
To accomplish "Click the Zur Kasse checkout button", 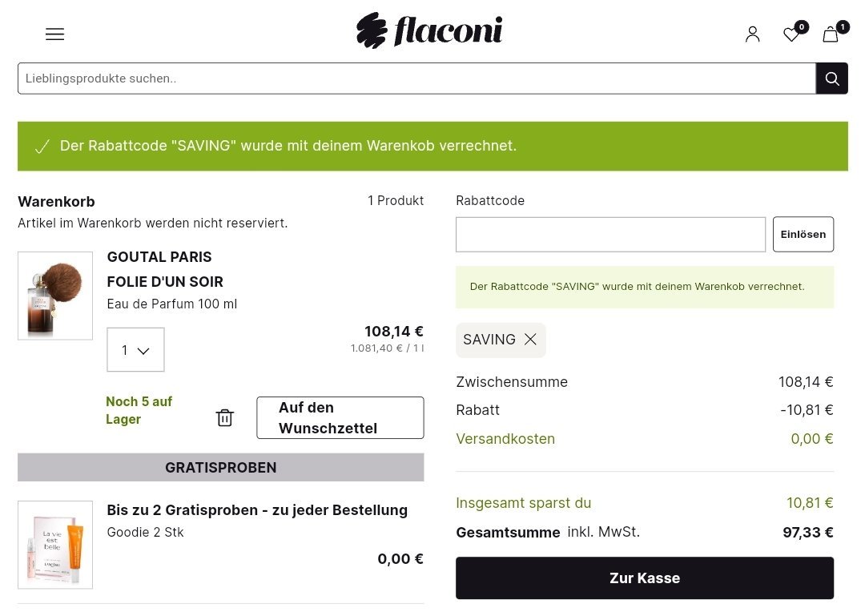I will [644, 578].
